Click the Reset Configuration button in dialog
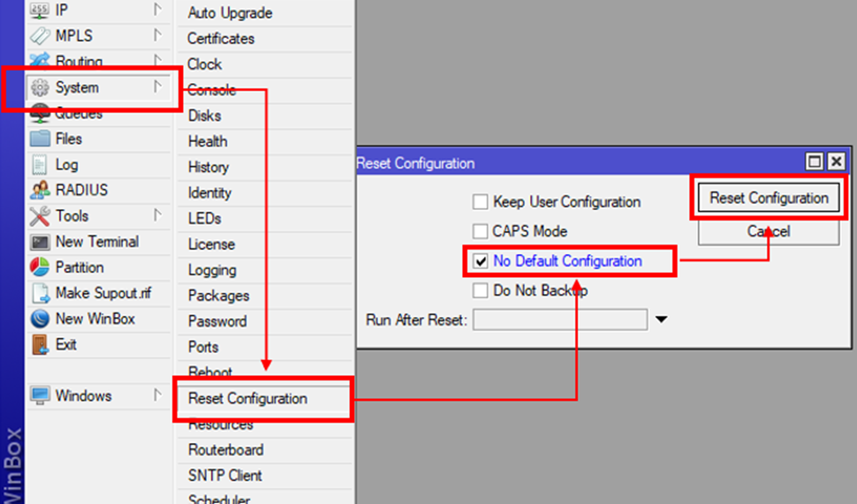This screenshot has width=857, height=504. click(x=769, y=199)
